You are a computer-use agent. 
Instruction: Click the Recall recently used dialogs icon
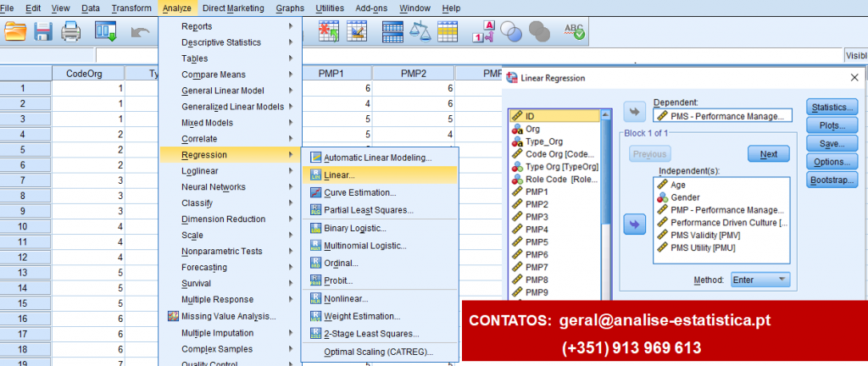click(x=105, y=31)
